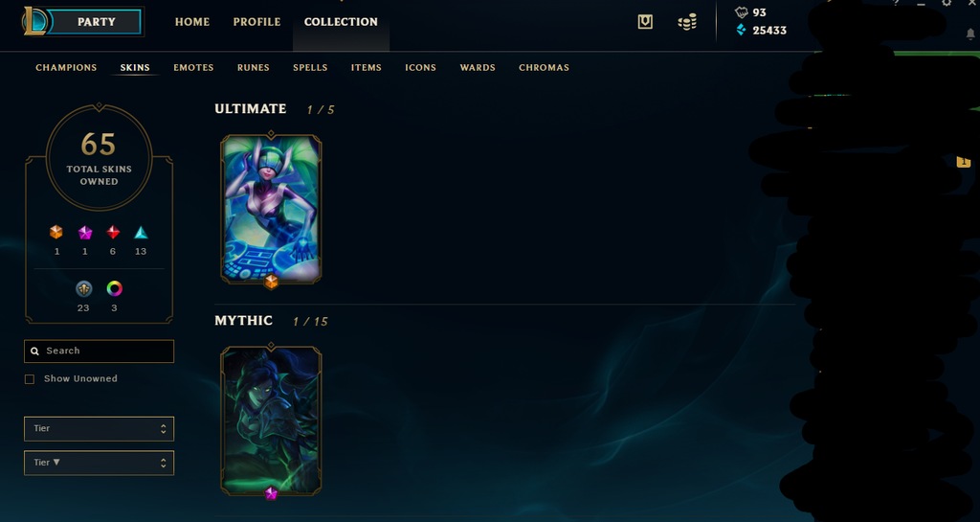Go to the Profile page
The height and width of the screenshot is (522, 980).
[256, 22]
